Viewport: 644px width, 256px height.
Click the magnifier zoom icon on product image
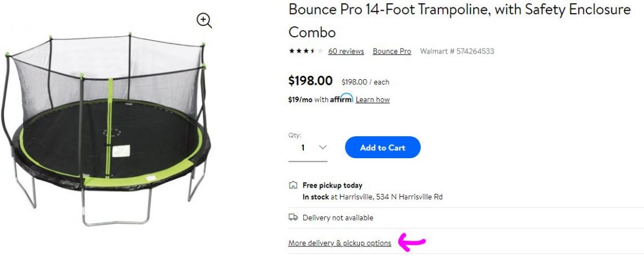click(204, 21)
